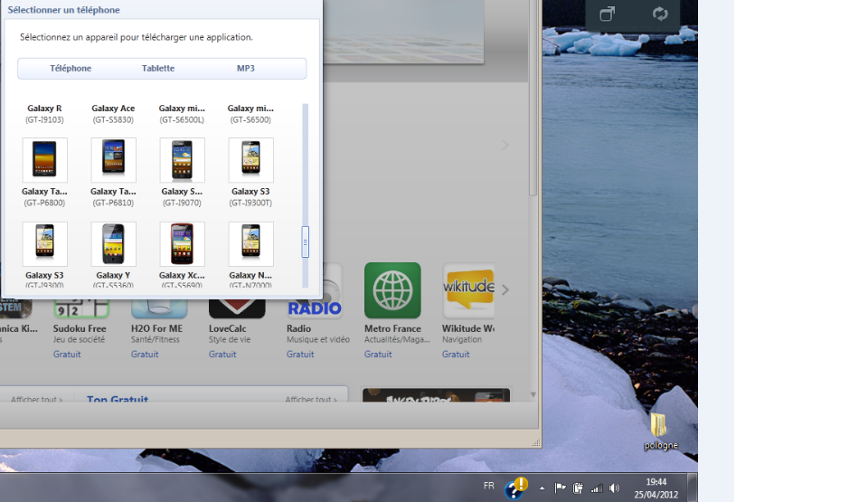
Task: Show next apps with arrow beside Wikitude
Action: 505,289
